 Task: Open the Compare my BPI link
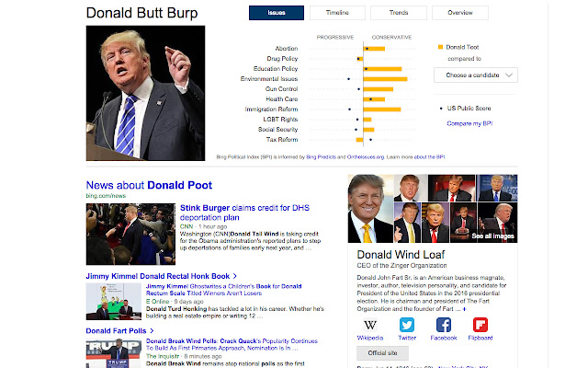pos(469,123)
